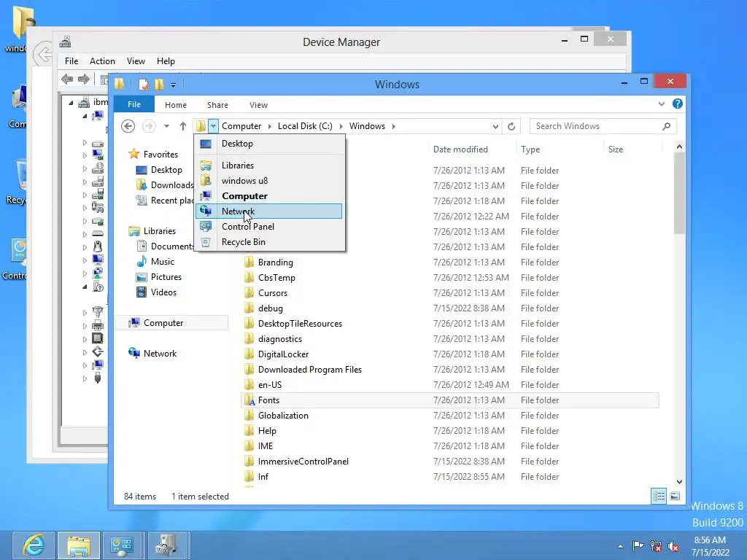Image resolution: width=747 pixels, height=560 pixels.
Task: Select the Cursors folder
Action: point(273,293)
